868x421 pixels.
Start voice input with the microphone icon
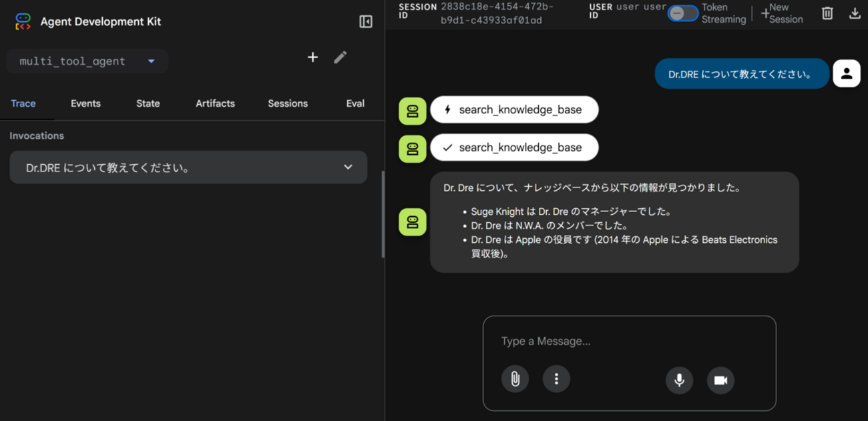point(679,380)
